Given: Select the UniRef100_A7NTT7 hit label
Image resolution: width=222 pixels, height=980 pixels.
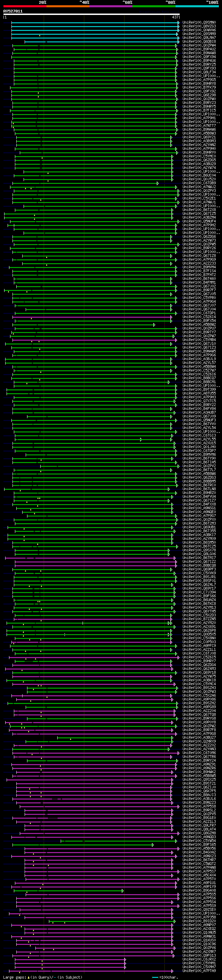Looking at the screenshot, I should click(199, 125).
